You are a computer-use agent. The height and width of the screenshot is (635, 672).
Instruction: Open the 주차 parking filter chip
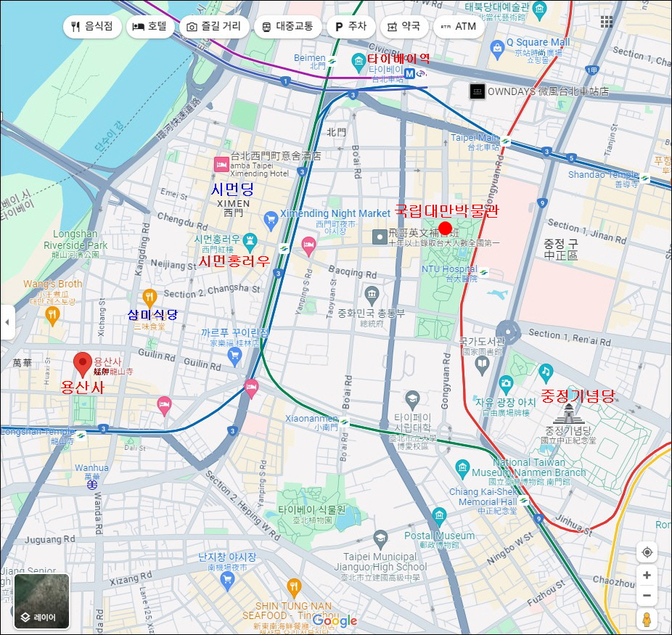[x=351, y=27]
